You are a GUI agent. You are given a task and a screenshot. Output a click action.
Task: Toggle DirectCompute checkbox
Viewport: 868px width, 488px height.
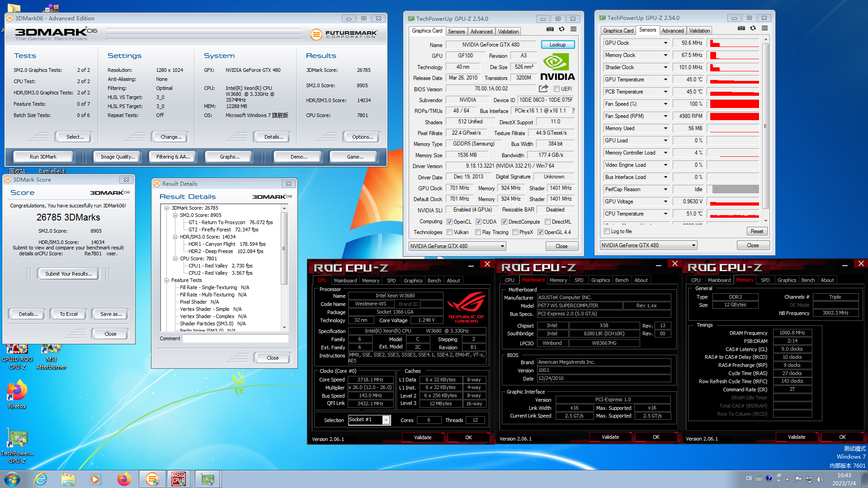tap(504, 222)
